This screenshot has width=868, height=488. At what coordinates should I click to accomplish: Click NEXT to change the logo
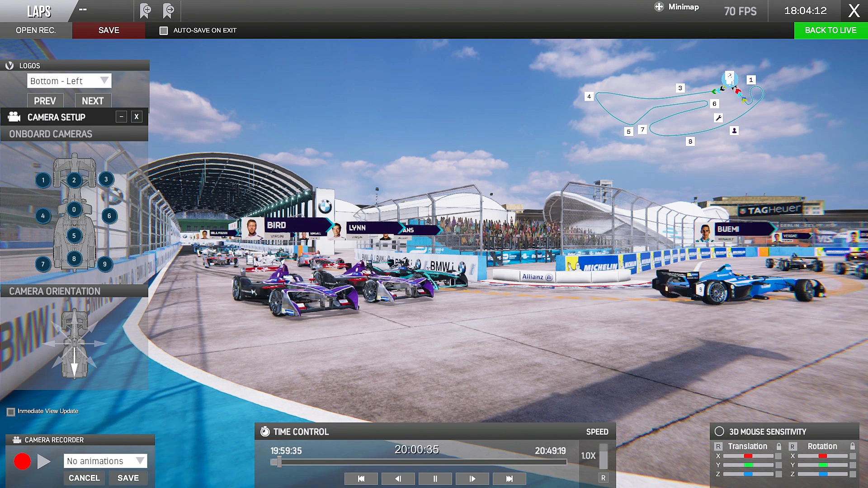tap(93, 100)
